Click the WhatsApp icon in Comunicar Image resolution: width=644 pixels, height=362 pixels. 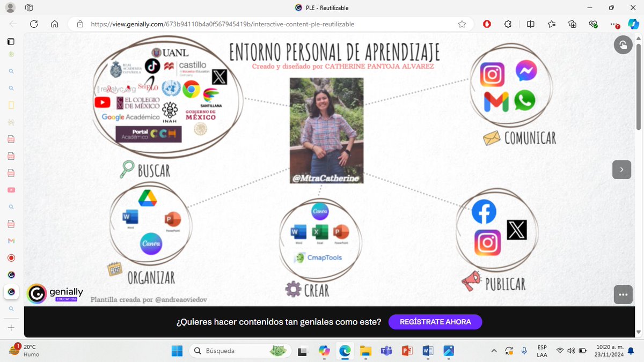524,100
